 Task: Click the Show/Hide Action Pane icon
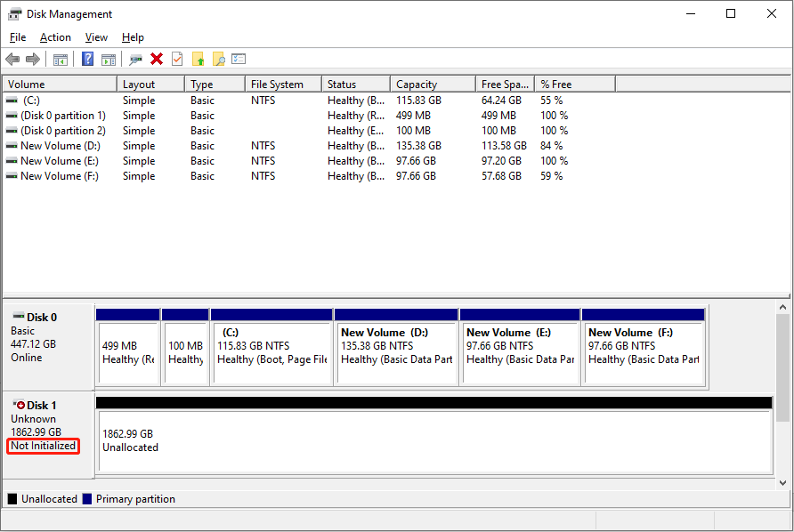tap(109, 60)
